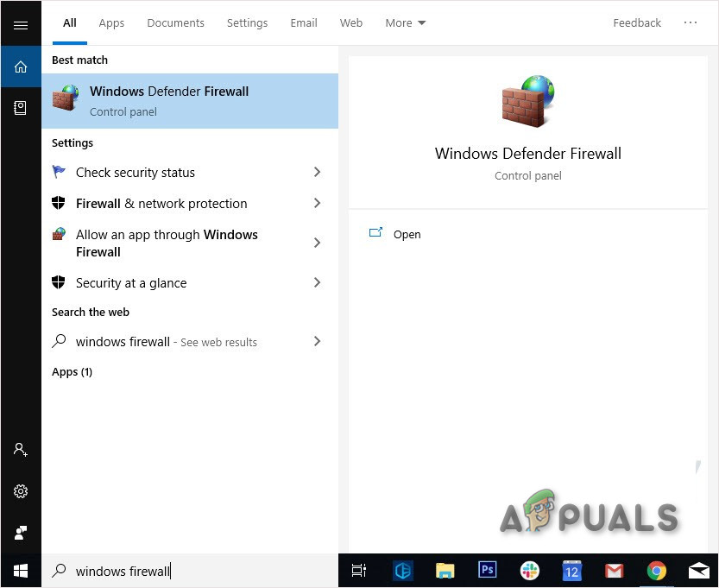Select the Home icon in the search sidebar
This screenshot has height=588, width=719.
point(21,67)
